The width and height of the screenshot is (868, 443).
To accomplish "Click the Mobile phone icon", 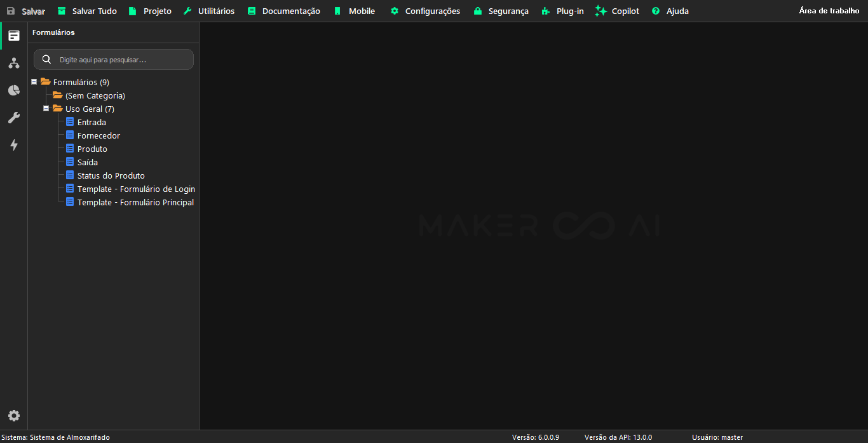I will click(337, 11).
